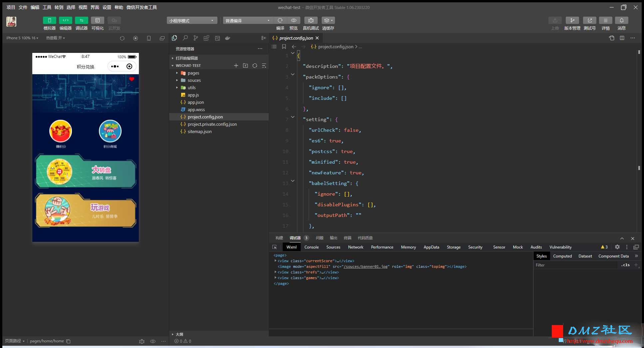
Task: Toggle the debugger panel button
Action: (81, 20)
